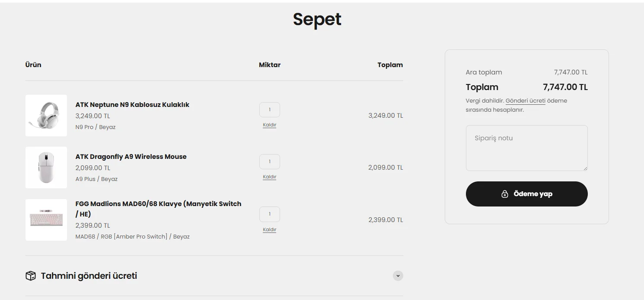
Task: Proceed with the Ödeme yap button
Action: click(527, 194)
